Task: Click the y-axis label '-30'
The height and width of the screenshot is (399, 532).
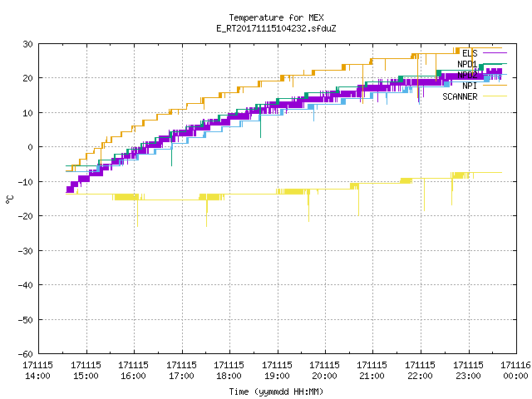Action: click(x=26, y=251)
